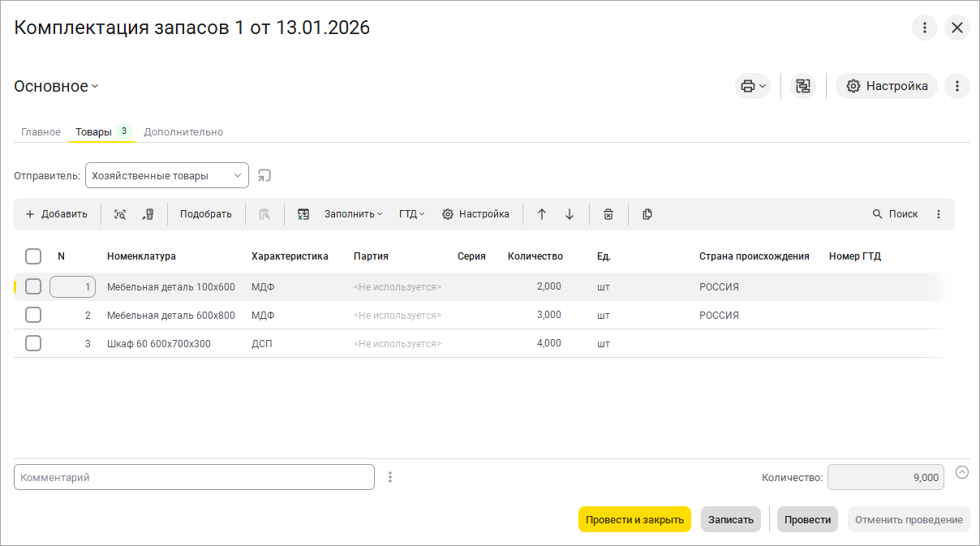The width and height of the screenshot is (980, 546).
Task: Move selected row down with arrow
Action: pyautogui.click(x=570, y=214)
